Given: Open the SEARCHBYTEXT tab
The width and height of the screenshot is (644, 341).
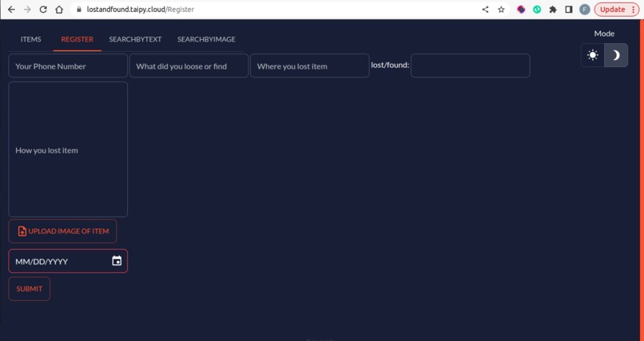Looking at the screenshot, I should click(135, 39).
